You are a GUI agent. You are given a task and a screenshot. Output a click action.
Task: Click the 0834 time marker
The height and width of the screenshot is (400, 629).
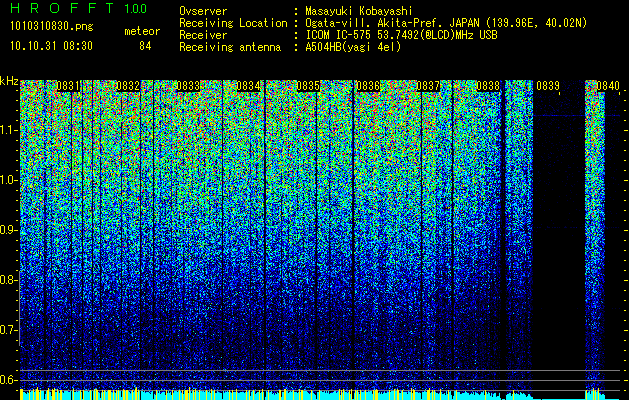(x=248, y=86)
